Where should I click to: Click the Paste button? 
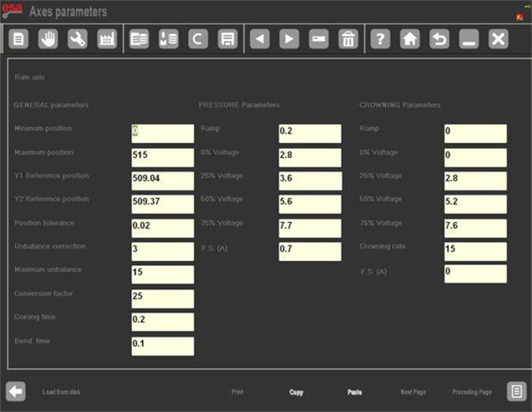pos(354,392)
